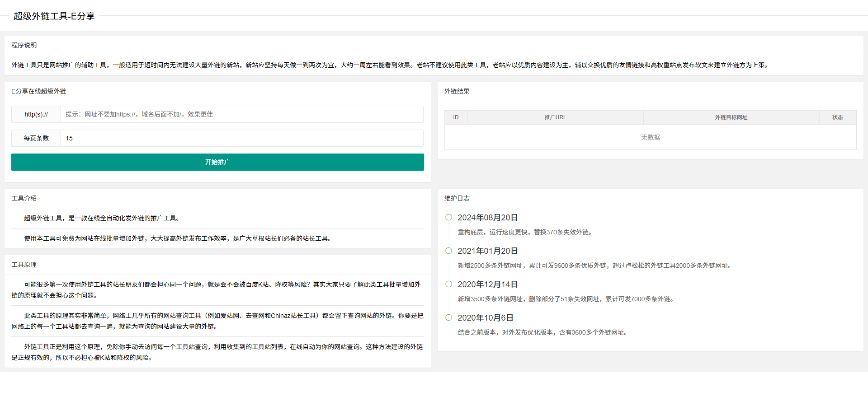Click the 维护日志 section header
Viewport: 868px width, 415px height.
tap(457, 198)
